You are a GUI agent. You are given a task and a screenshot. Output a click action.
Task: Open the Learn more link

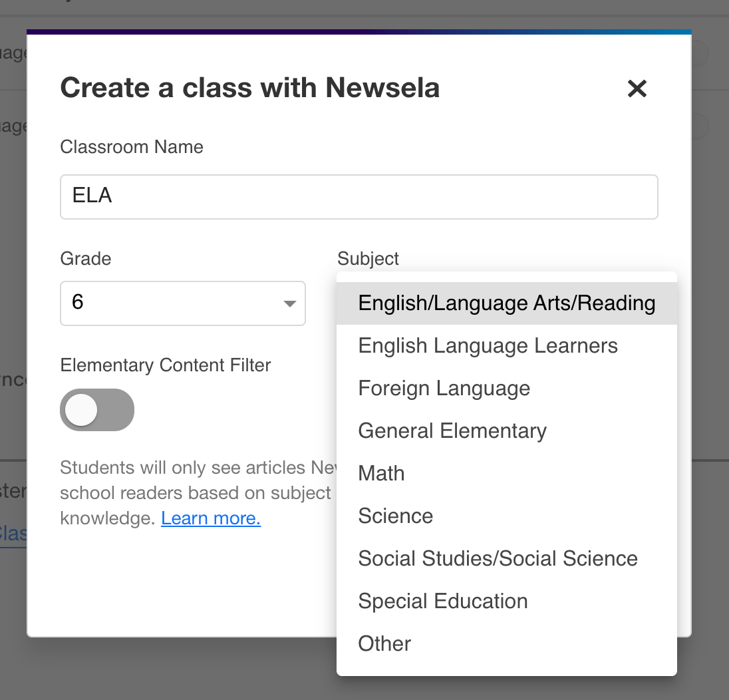coord(211,518)
